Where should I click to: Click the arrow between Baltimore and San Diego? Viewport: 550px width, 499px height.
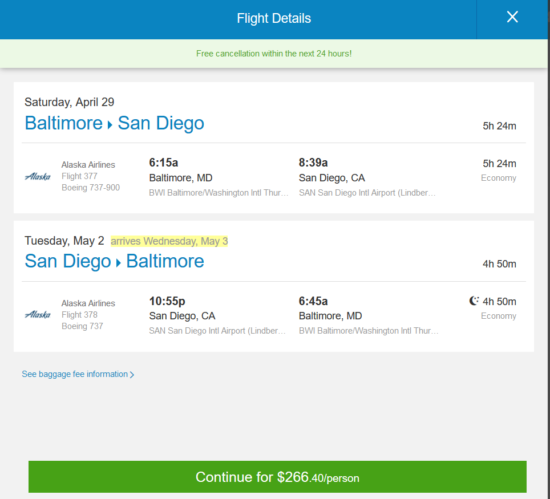click(x=110, y=124)
